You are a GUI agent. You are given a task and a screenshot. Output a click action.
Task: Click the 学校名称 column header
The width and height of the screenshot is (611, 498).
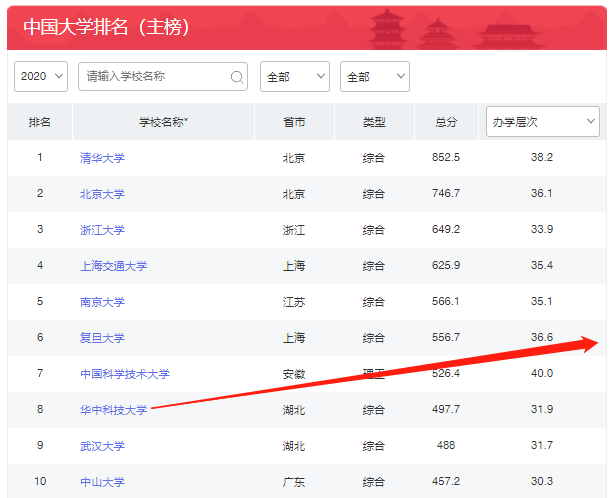tap(164, 122)
